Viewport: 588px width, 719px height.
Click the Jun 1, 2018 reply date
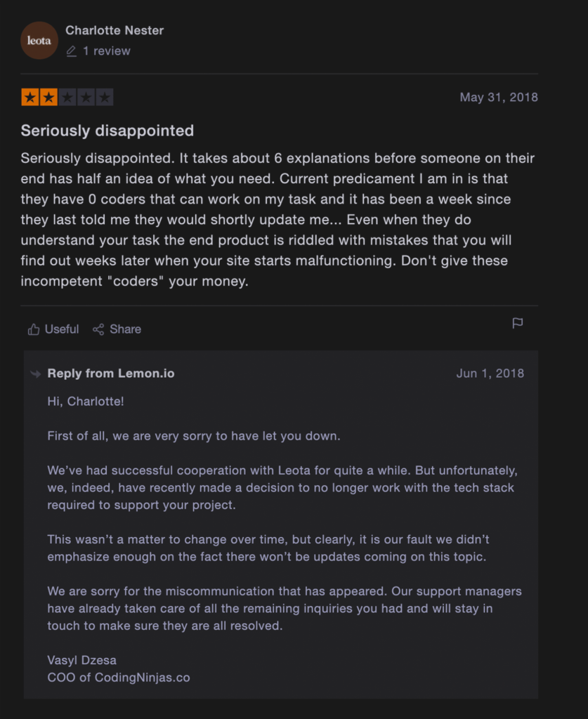[490, 374]
